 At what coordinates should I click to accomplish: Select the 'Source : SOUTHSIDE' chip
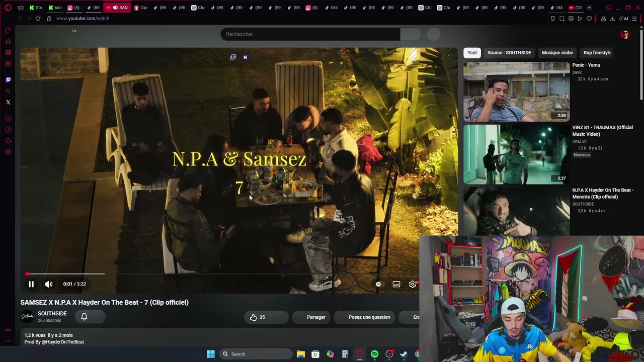509,53
